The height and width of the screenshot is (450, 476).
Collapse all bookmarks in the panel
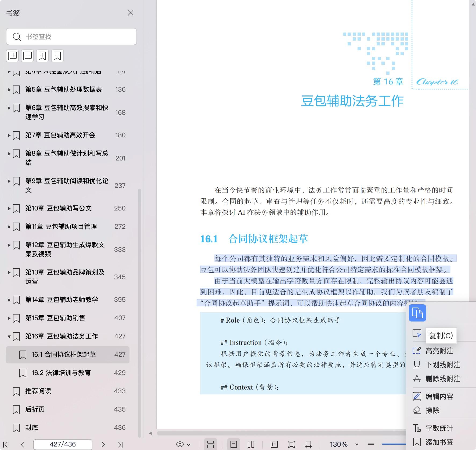(x=27, y=56)
